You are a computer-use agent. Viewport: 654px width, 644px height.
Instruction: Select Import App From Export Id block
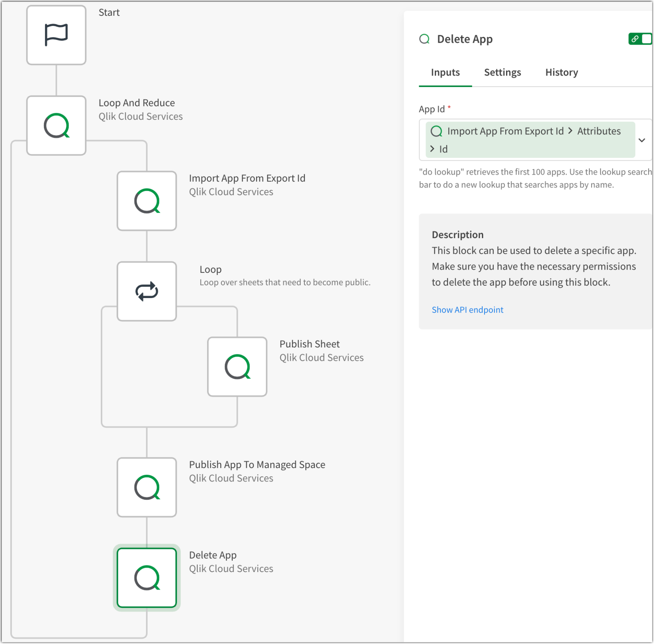pyautogui.click(x=147, y=201)
